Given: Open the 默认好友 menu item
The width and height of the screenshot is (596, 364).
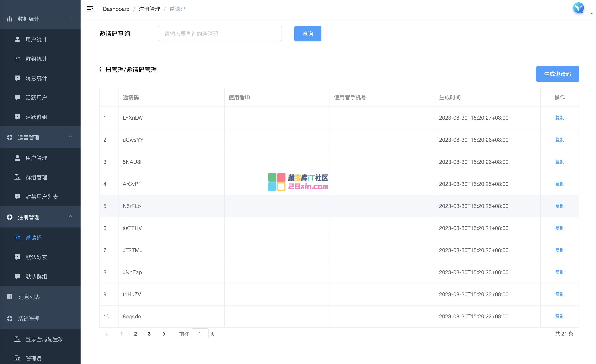Looking at the screenshot, I should [x=36, y=257].
